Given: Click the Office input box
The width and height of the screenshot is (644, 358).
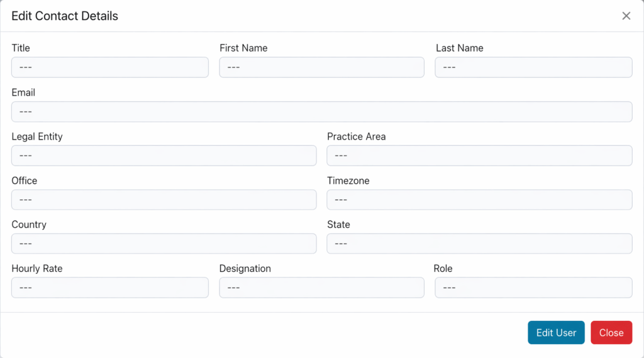Looking at the screenshot, I should (x=164, y=199).
